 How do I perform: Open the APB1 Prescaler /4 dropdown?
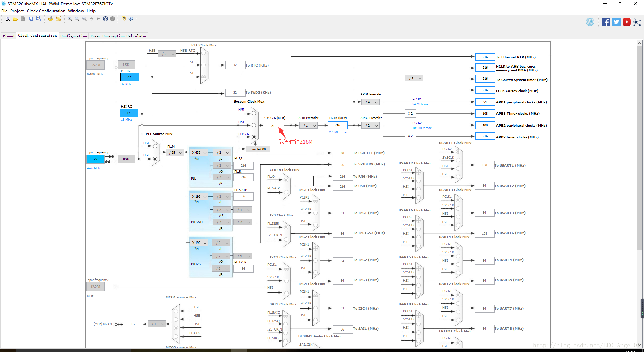(x=370, y=102)
